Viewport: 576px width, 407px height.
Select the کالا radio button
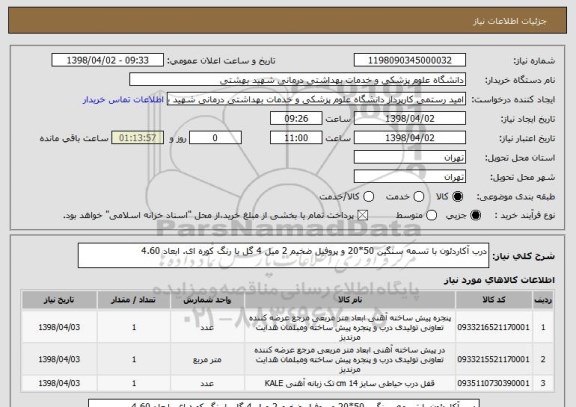click(457, 197)
